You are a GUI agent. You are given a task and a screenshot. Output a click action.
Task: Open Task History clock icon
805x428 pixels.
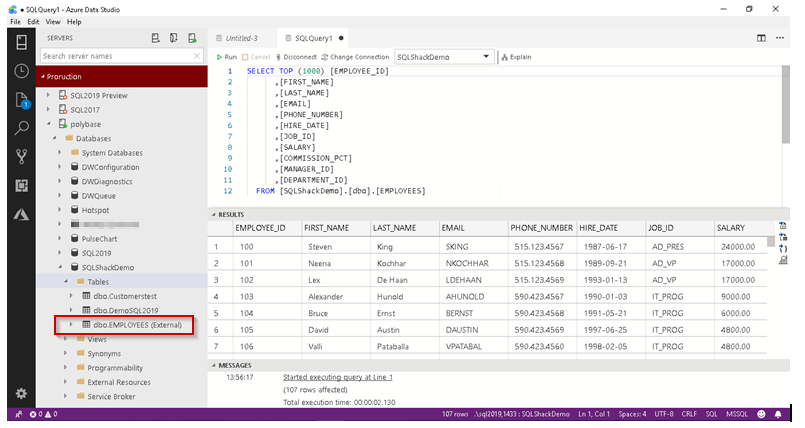pyautogui.click(x=21, y=71)
